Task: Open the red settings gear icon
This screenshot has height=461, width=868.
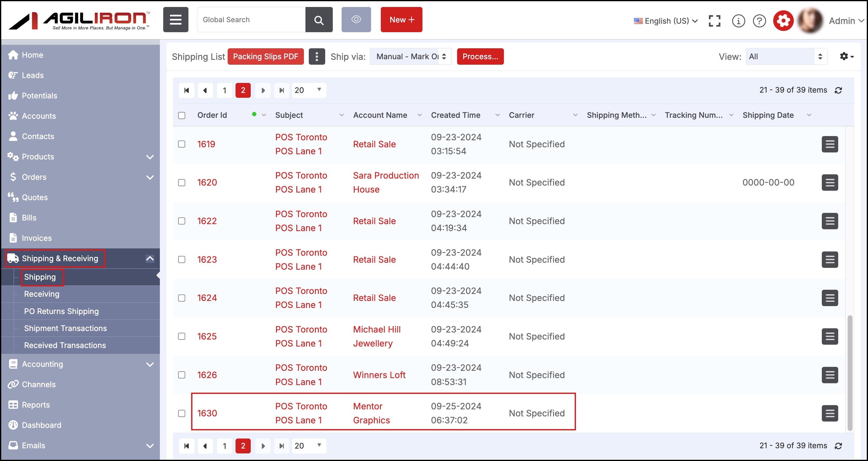Action: tap(783, 21)
